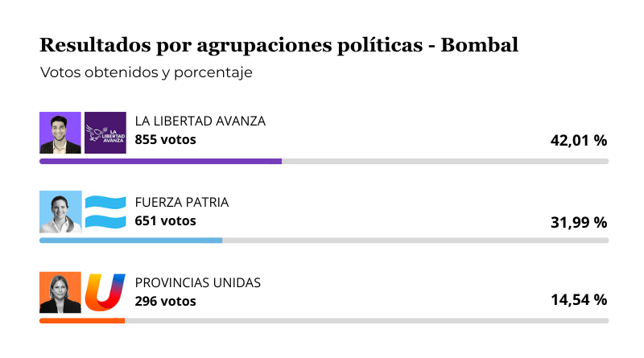Select the LA LIBERTAD AVANZA party name
Screen dimensions: 644x358
point(200,121)
